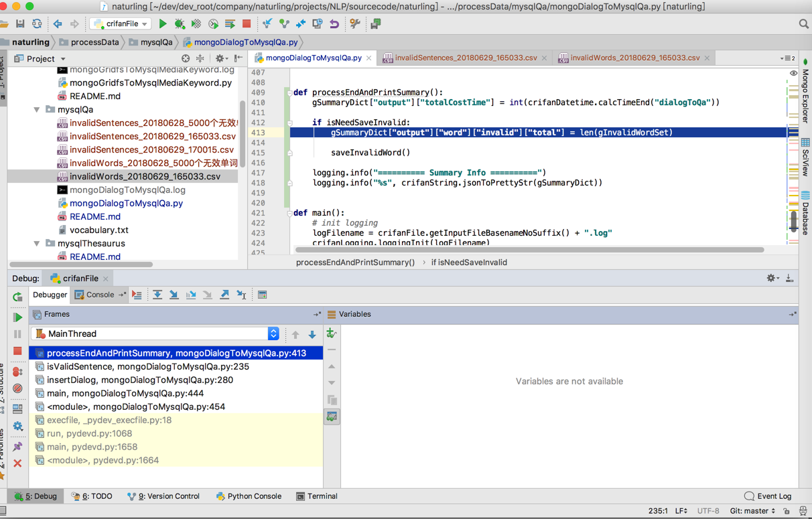Stop debugging via Debug side toolbar red square
This screenshot has width=812, height=519.
pyautogui.click(x=17, y=351)
